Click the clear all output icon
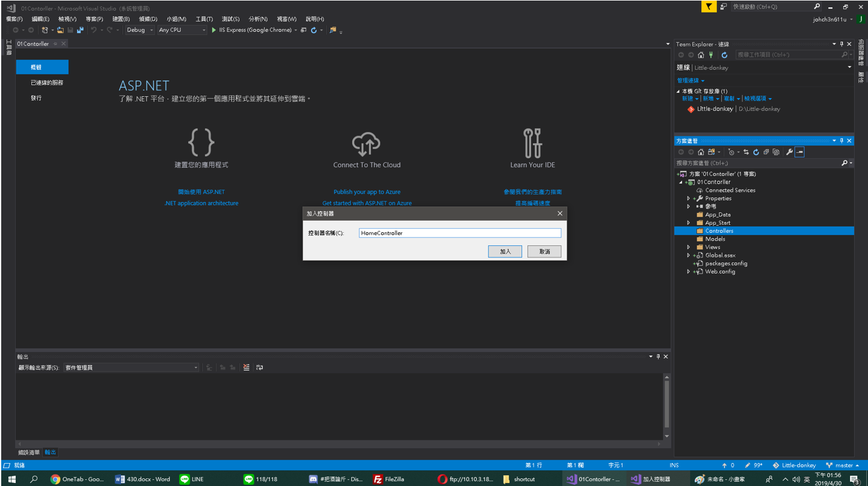The image size is (868, 486). coord(246,368)
